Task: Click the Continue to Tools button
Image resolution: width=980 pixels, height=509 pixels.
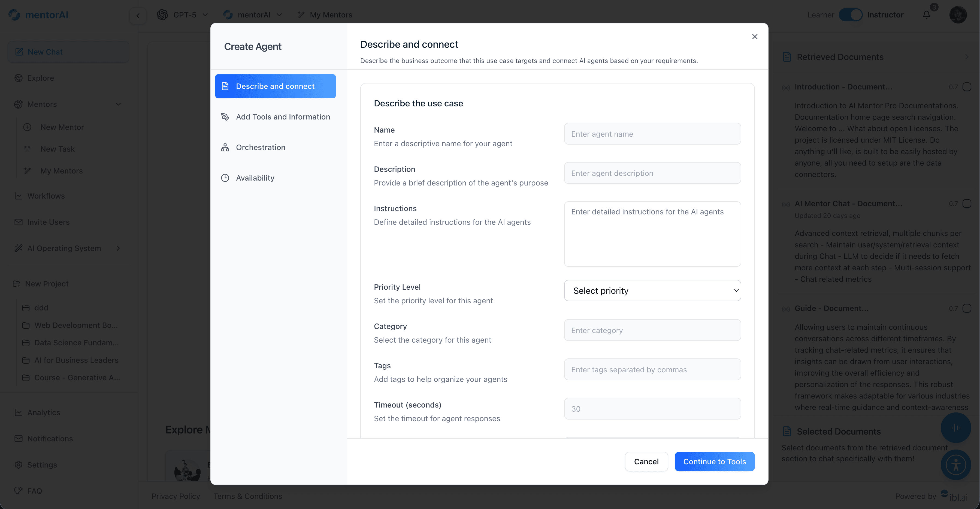Action: 714,462
